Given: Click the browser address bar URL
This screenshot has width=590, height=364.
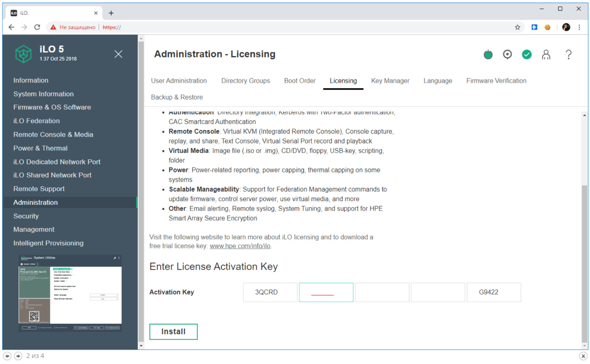Looking at the screenshot, I should (x=112, y=27).
